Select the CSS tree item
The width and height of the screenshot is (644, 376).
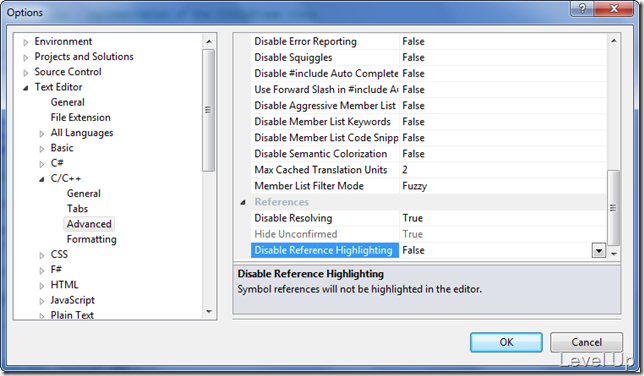click(59, 254)
